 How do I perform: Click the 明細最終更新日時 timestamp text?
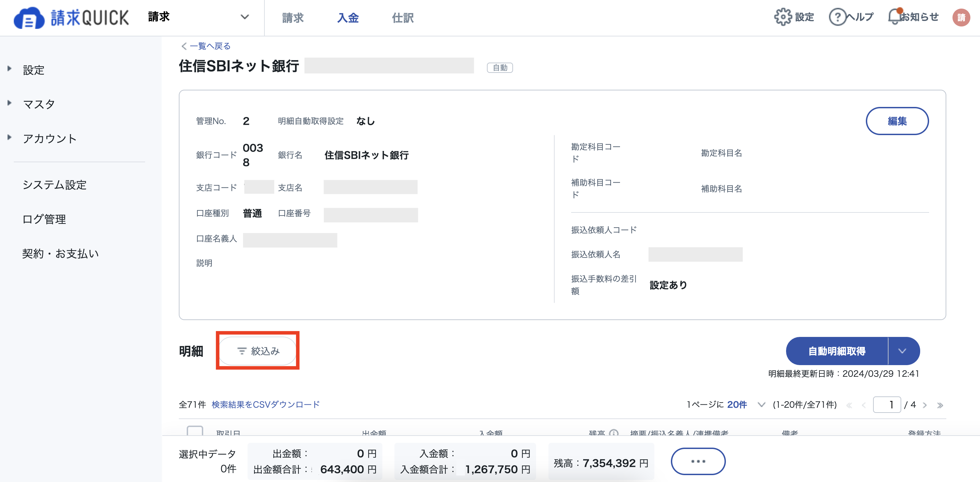click(843, 374)
